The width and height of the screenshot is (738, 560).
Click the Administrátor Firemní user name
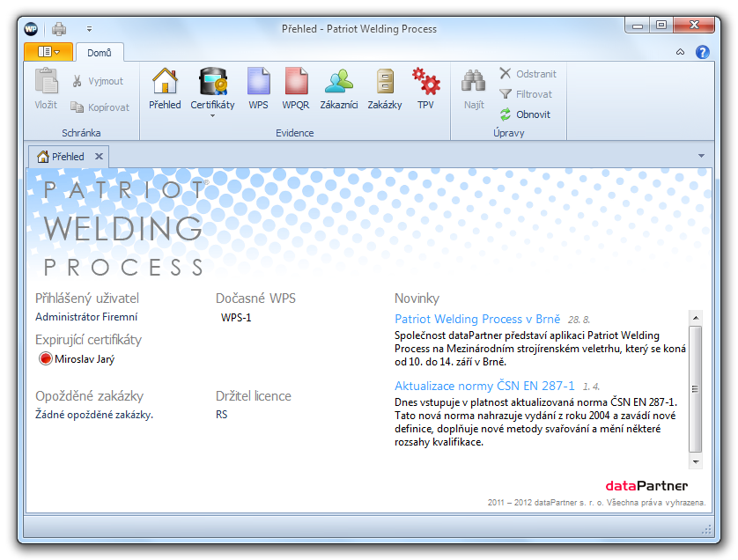pyautogui.click(x=86, y=317)
